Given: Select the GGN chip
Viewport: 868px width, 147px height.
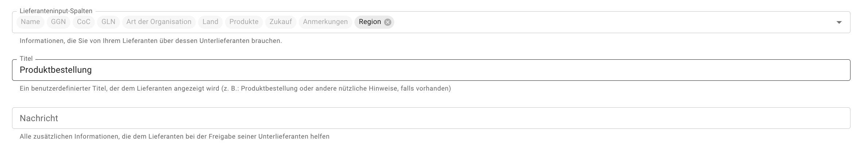Looking at the screenshot, I should point(58,22).
